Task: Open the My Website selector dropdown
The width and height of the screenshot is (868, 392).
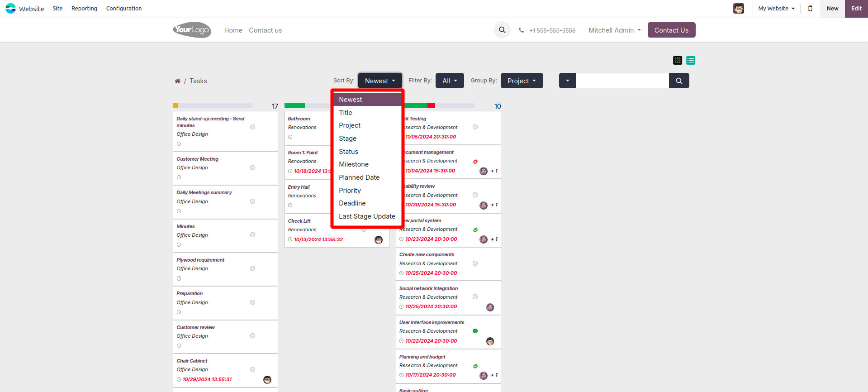Action: (776, 9)
